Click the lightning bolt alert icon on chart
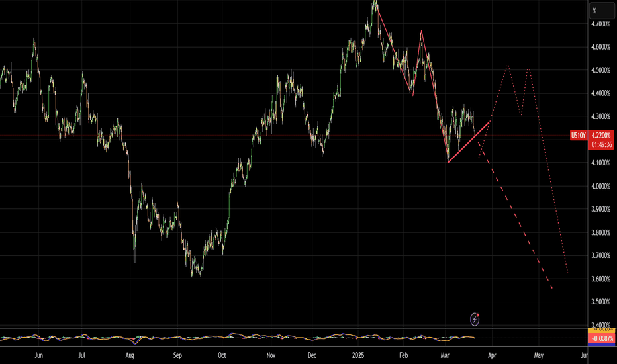The height and width of the screenshot is (364, 617). (475, 320)
